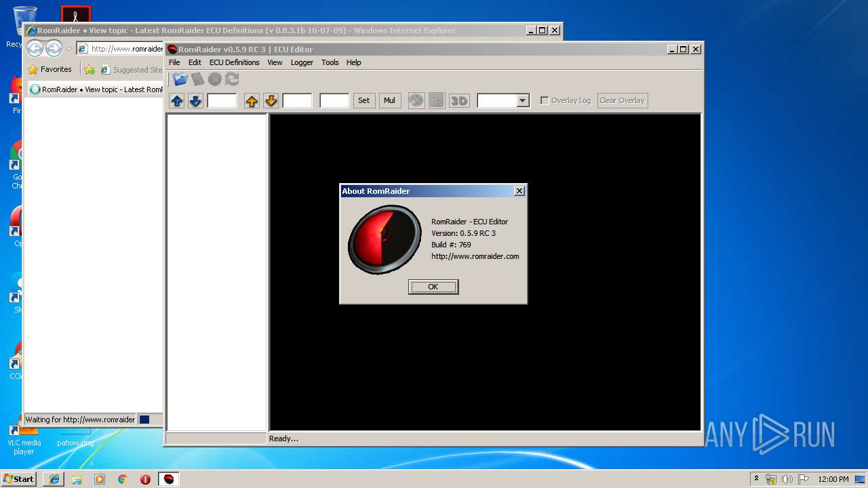Click the taskbar clock showing 12:00 PM
The image size is (868, 488).
point(833,479)
